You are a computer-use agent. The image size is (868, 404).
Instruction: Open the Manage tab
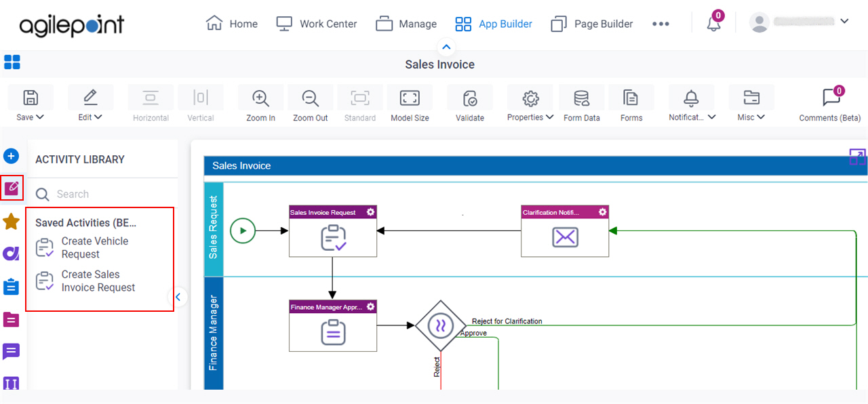pyautogui.click(x=407, y=24)
